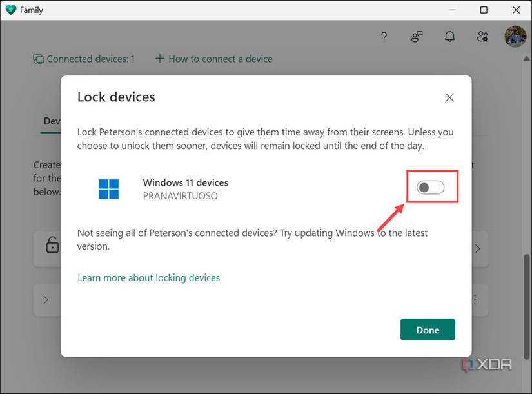This screenshot has height=394, width=532.
Task: Click your profile avatar picture
Action: (515, 36)
